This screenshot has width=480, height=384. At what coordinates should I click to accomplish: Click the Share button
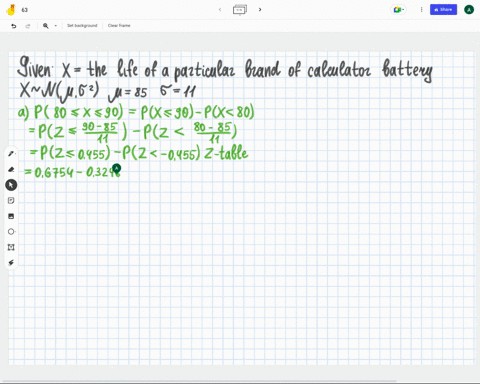coord(443,10)
